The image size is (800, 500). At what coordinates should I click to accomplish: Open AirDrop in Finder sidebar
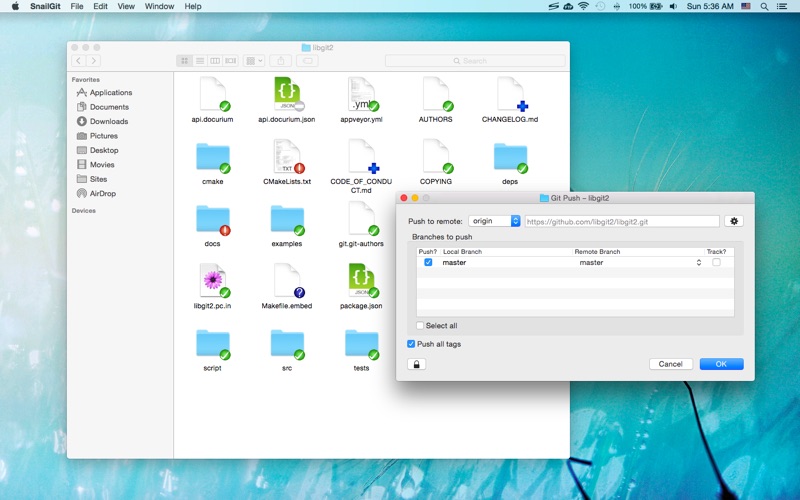[96, 193]
